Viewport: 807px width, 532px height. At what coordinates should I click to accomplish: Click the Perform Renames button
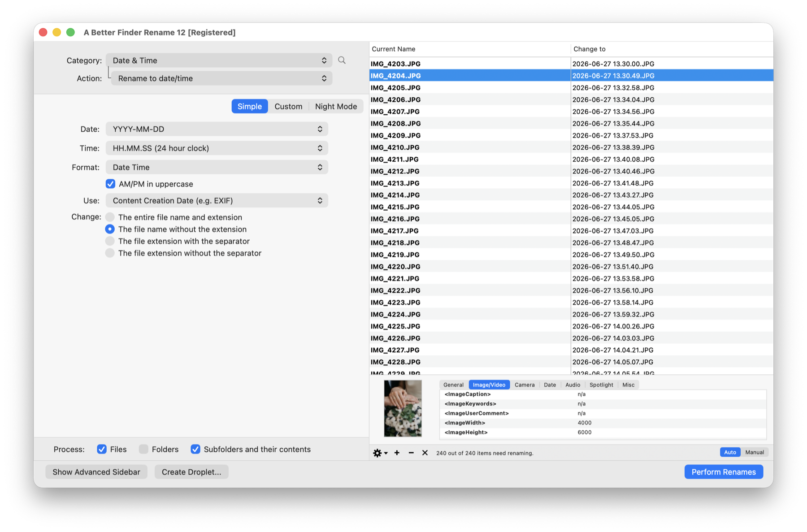coord(724,472)
